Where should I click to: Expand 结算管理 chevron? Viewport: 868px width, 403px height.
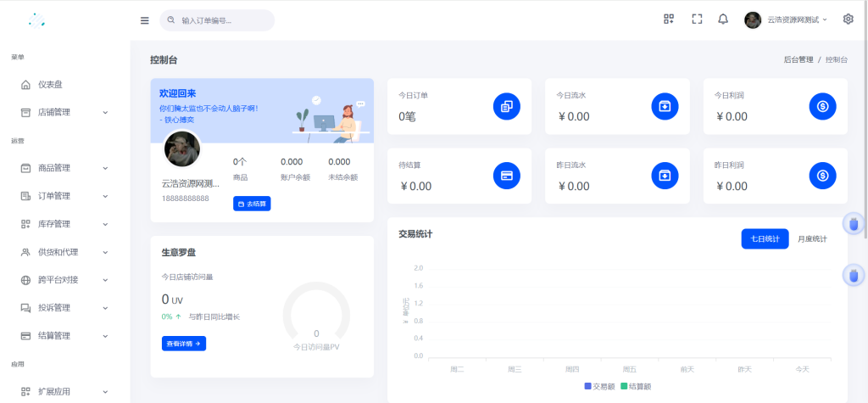tap(105, 336)
